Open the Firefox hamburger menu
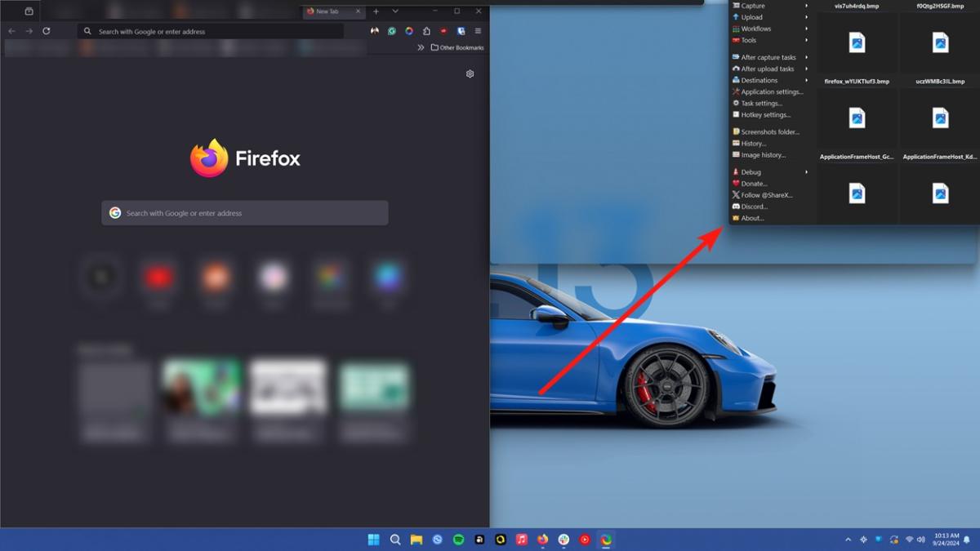 pos(478,30)
